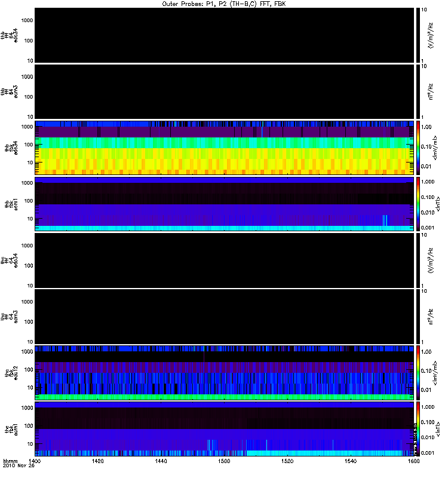
Task: Click the "10" y-axis tick of thc fff scm3
Action: pyautogui.click(x=30, y=342)
